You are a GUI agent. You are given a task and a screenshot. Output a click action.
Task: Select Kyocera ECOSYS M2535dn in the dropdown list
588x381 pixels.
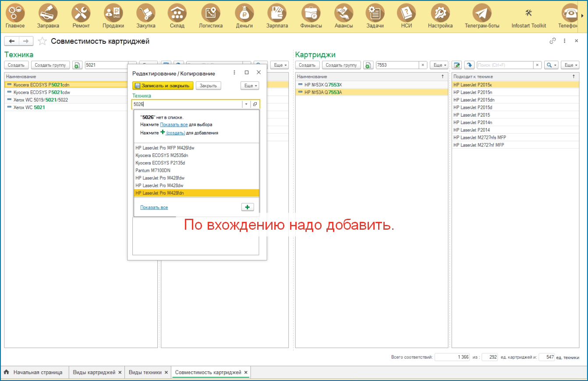pos(196,155)
